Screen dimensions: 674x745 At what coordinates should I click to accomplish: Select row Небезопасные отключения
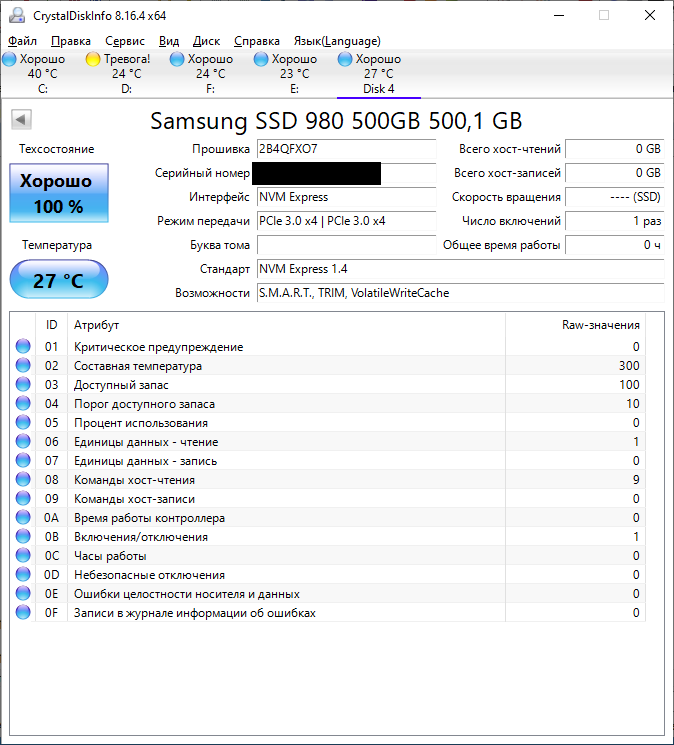(328, 574)
